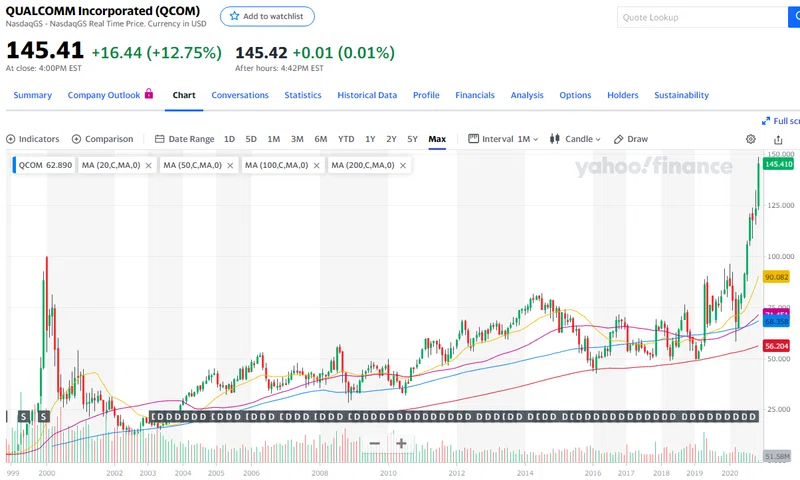Click the first S split marker
This screenshot has width=800, height=480.
coord(23,417)
